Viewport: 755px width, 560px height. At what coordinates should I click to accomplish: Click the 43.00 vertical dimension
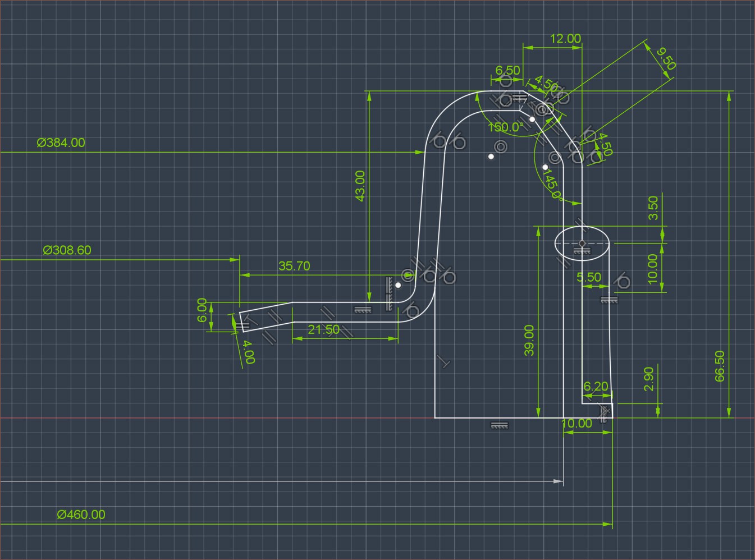tap(360, 186)
